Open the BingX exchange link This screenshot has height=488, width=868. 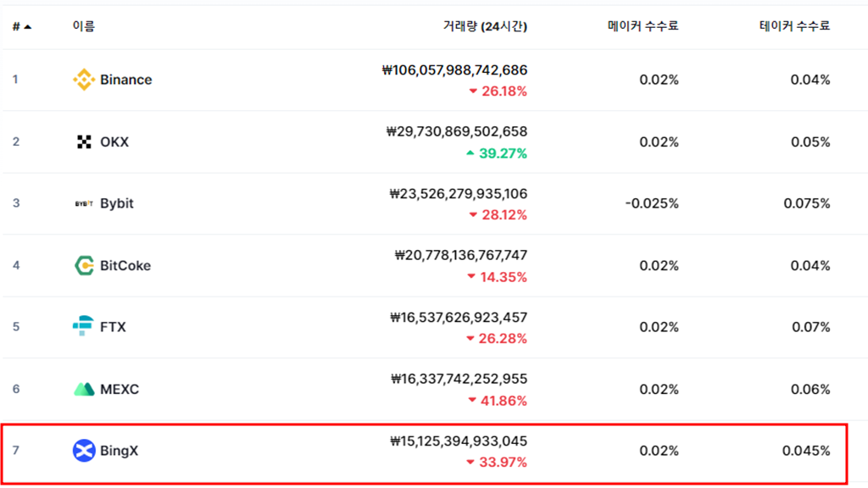(119, 451)
